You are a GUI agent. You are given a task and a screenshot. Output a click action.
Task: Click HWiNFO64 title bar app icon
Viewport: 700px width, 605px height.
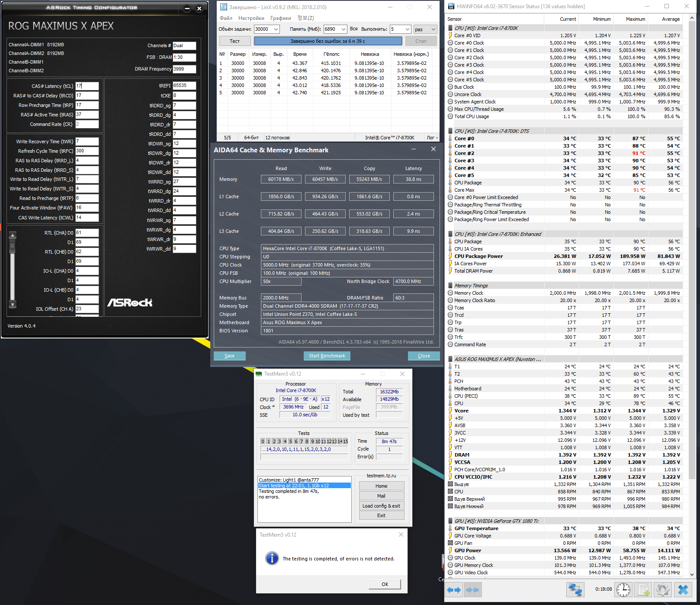point(451,6)
